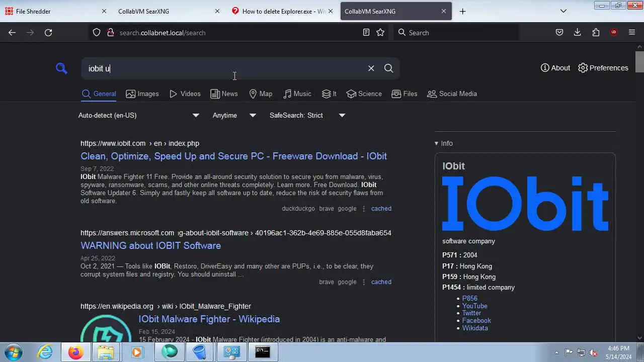Show hidden tray icons arrow
Image resolution: width=644 pixels, height=362 pixels.
tap(556, 352)
